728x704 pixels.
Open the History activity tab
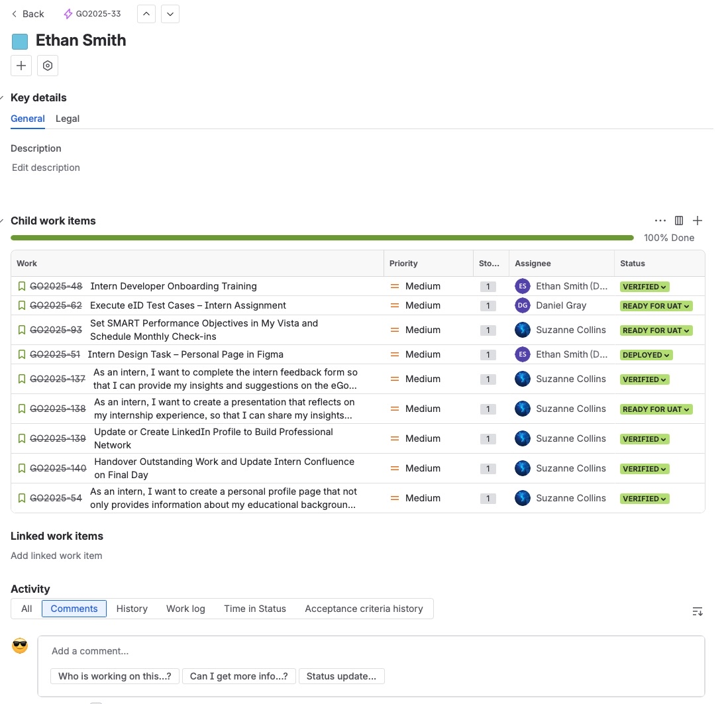[132, 608]
